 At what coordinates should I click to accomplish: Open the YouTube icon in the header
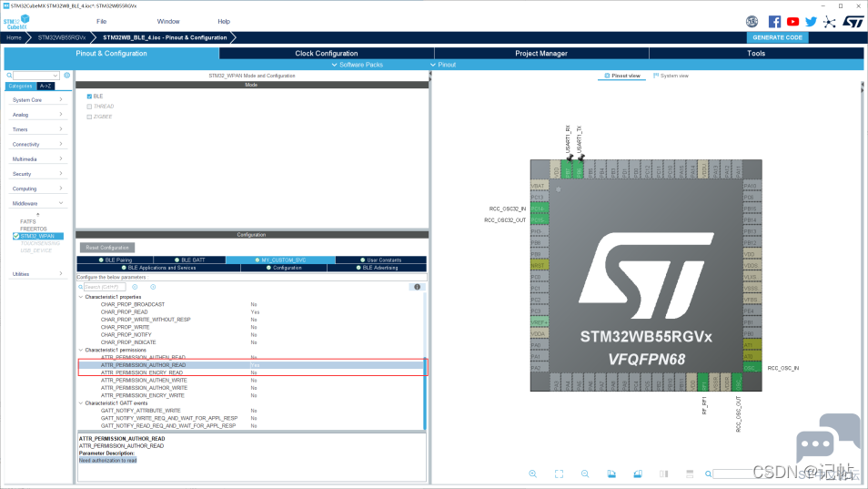click(792, 22)
